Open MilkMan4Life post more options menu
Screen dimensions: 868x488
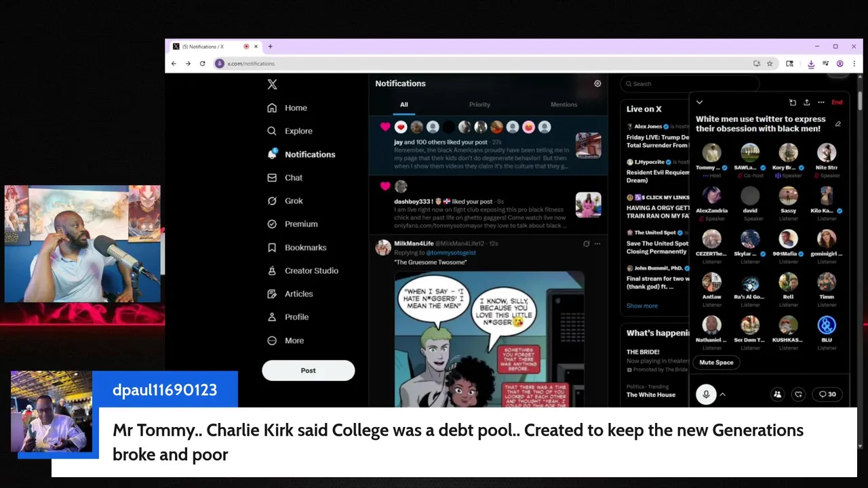[x=597, y=243]
